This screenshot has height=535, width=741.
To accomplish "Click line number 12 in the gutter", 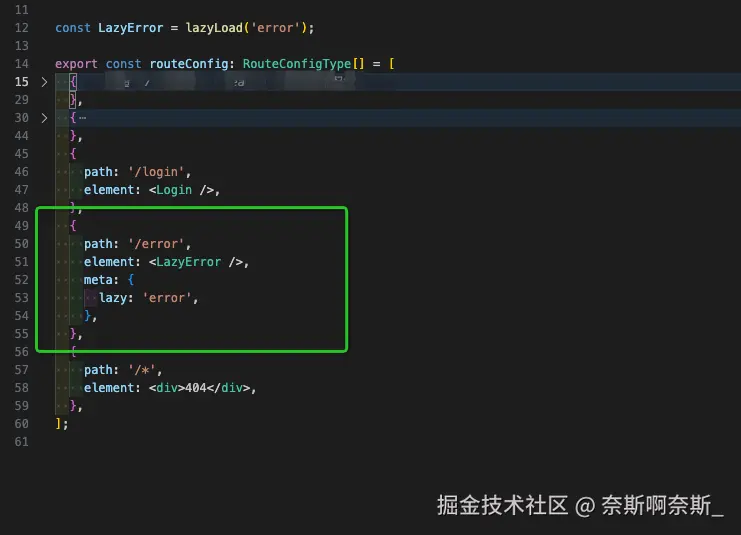I will [x=22, y=28].
